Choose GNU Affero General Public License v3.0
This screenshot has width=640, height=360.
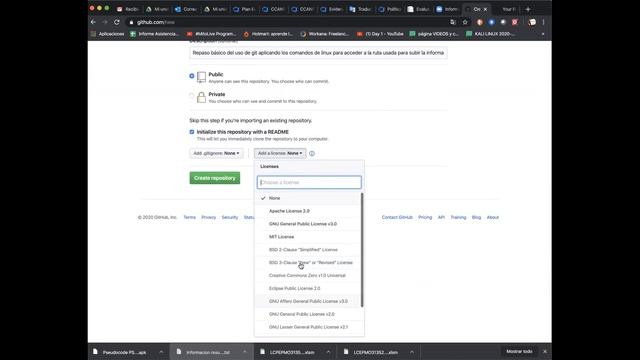tap(308, 301)
